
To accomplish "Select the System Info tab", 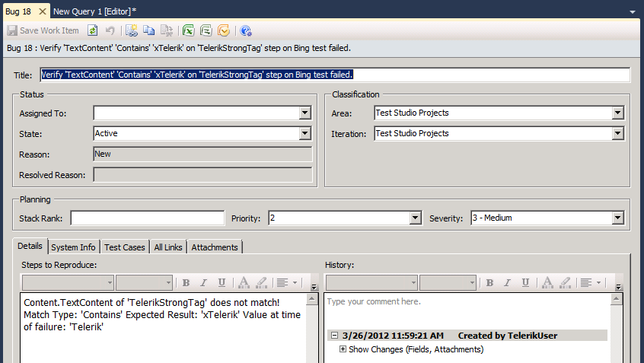I will [74, 247].
